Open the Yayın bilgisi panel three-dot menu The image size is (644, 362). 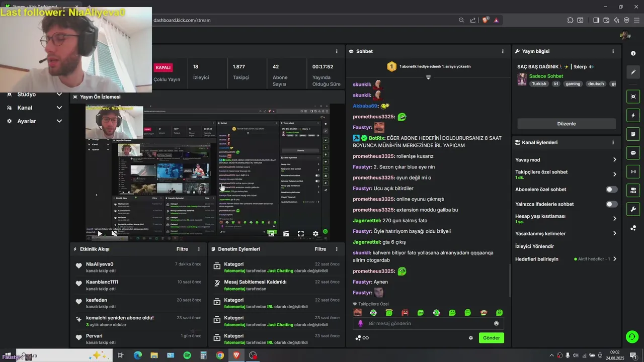(x=613, y=51)
